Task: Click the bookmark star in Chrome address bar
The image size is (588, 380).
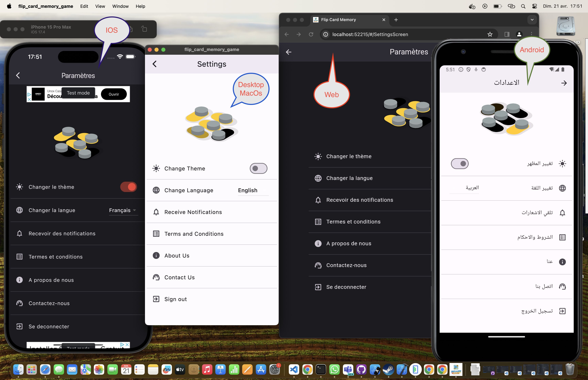Action: pyautogui.click(x=490, y=34)
